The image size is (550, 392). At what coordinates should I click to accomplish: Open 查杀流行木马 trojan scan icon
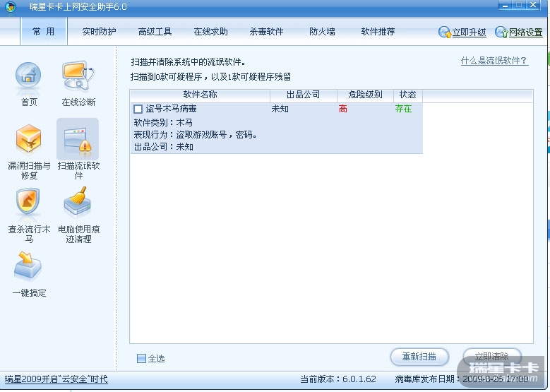point(28,203)
